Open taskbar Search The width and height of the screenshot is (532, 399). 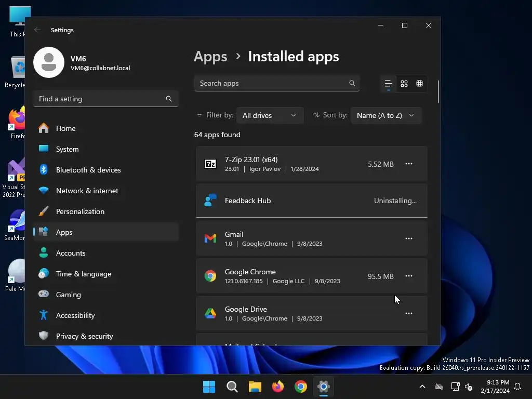pyautogui.click(x=232, y=387)
